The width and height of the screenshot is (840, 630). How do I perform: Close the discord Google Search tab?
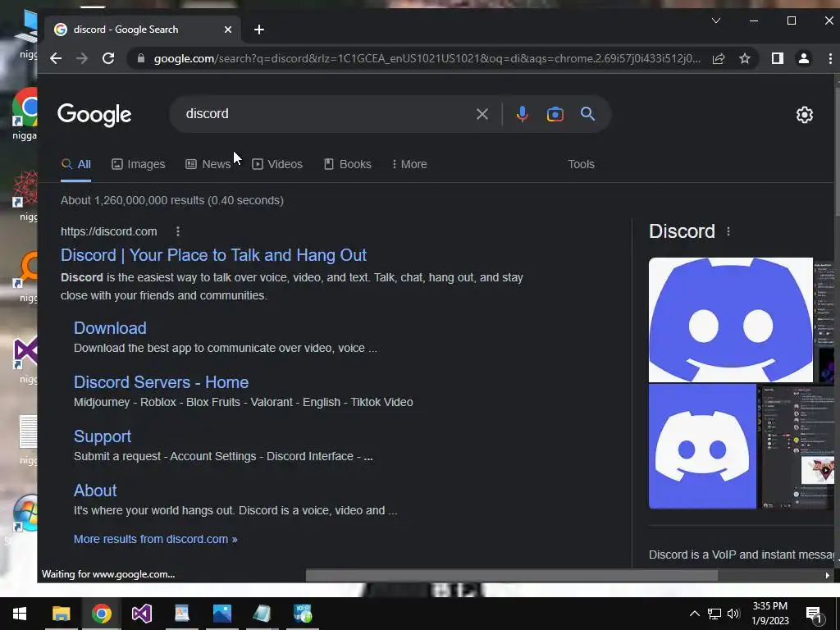click(x=228, y=30)
